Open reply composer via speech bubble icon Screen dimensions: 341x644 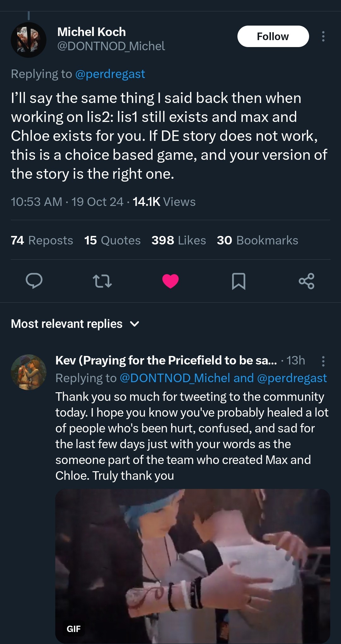[x=34, y=281]
